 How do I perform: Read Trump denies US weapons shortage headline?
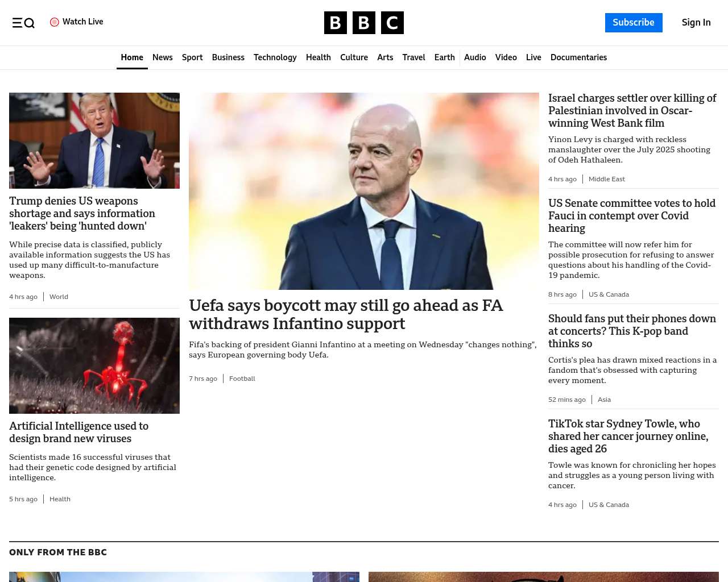[82, 213]
